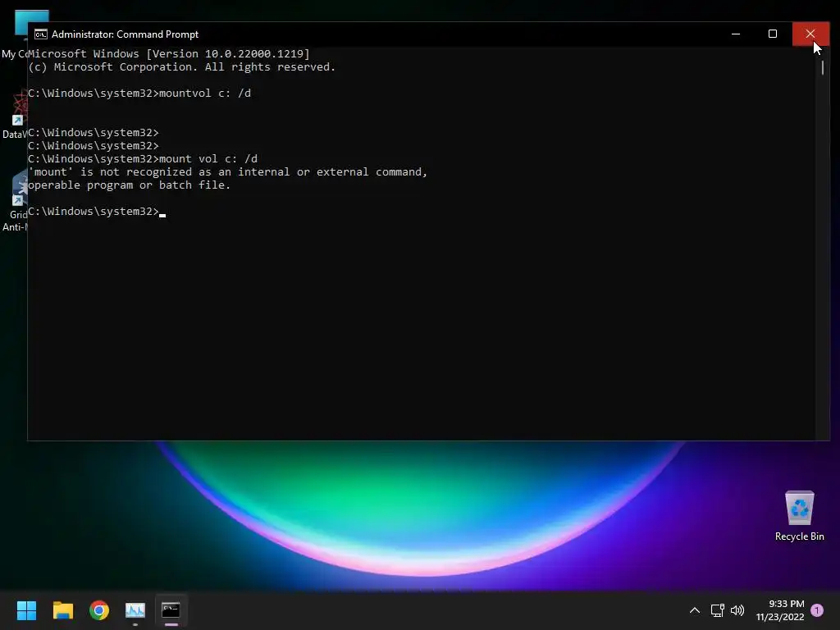Show hidden system tray icons
Screen dimensions: 840x630
tap(694, 610)
